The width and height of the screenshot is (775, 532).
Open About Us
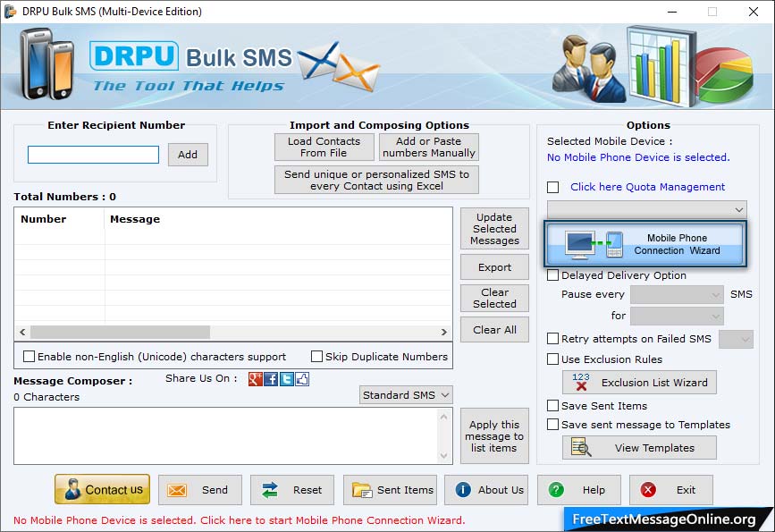[x=486, y=490]
